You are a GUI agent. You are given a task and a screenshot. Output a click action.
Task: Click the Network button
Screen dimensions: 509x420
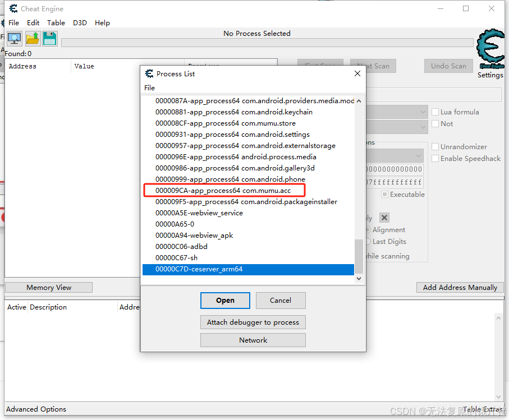(253, 340)
